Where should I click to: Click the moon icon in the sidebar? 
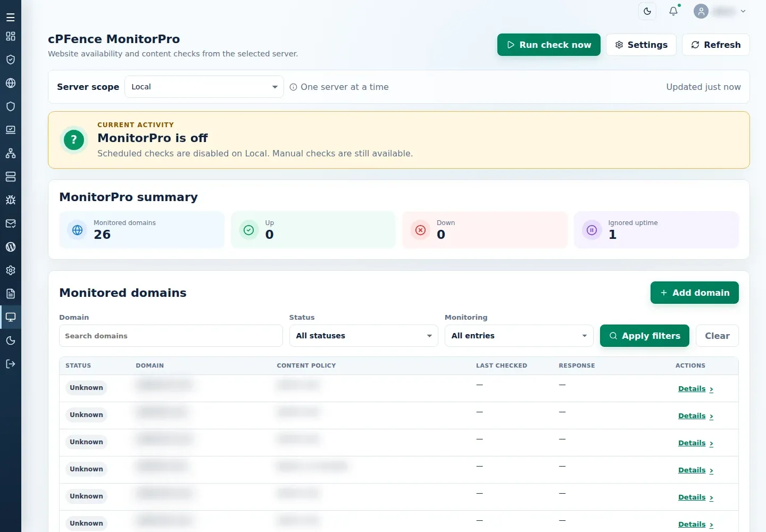click(x=11, y=340)
